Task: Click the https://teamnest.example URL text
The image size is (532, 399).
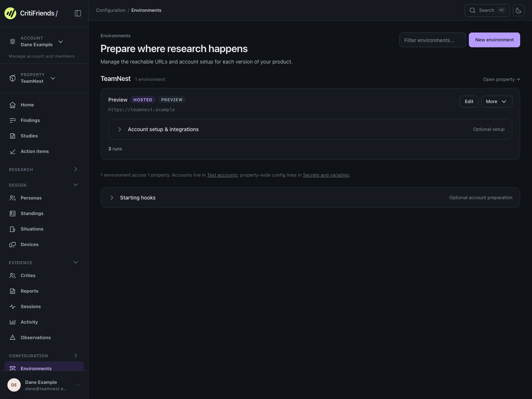Action: pos(141,110)
